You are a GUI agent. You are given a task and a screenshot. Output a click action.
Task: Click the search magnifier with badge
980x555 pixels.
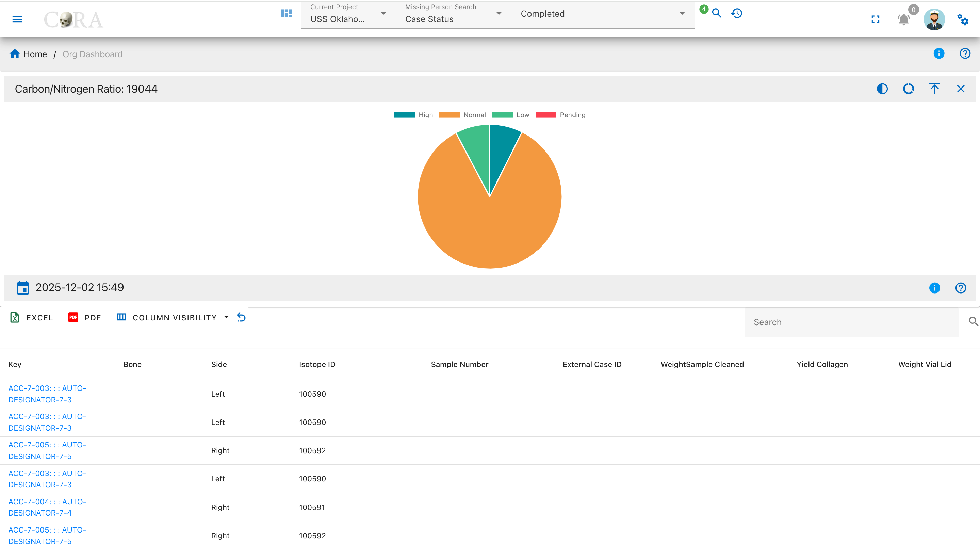(x=716, y=13)
